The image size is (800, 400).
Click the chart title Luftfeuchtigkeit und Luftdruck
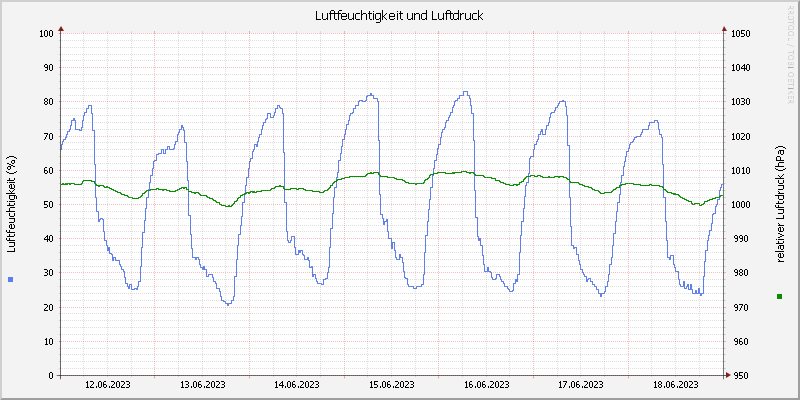tap(399, 16)
